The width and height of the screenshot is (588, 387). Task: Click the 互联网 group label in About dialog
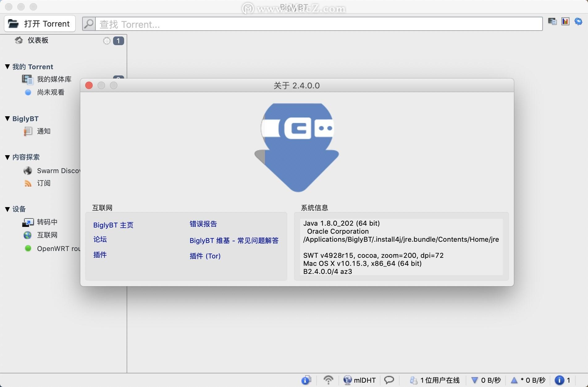pos(102,208)
